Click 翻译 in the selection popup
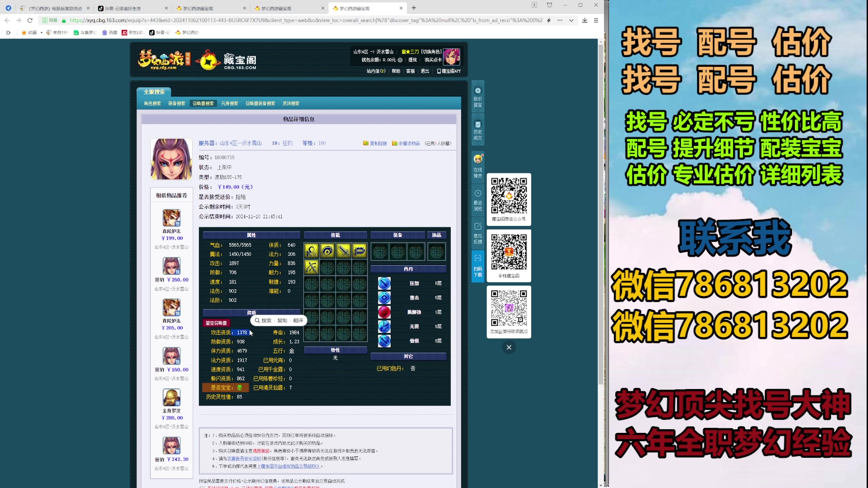This screenshot has width=868, height=488. tap(298, 320)
